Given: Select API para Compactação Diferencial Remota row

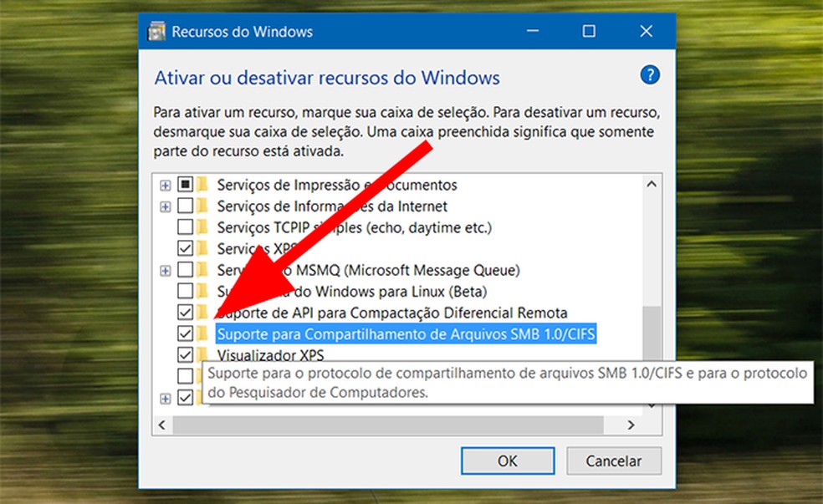Looking at the screenshot, I should coord(392,313).
